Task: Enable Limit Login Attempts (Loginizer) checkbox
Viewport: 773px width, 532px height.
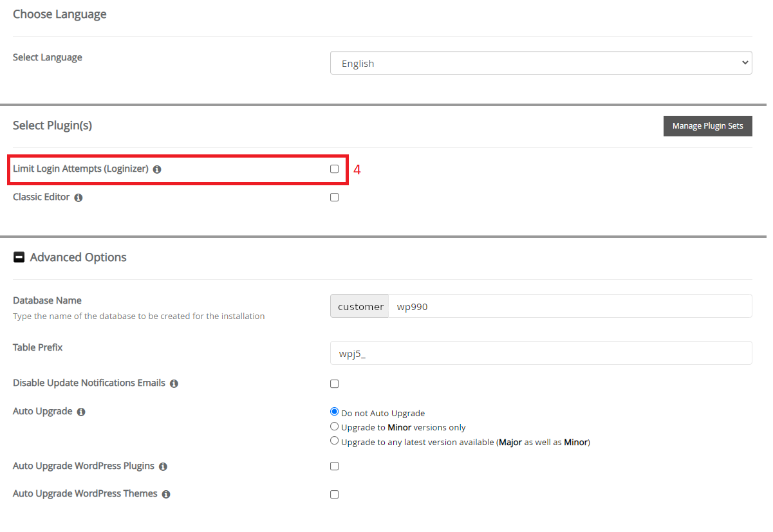Action: tap(334, 169)
